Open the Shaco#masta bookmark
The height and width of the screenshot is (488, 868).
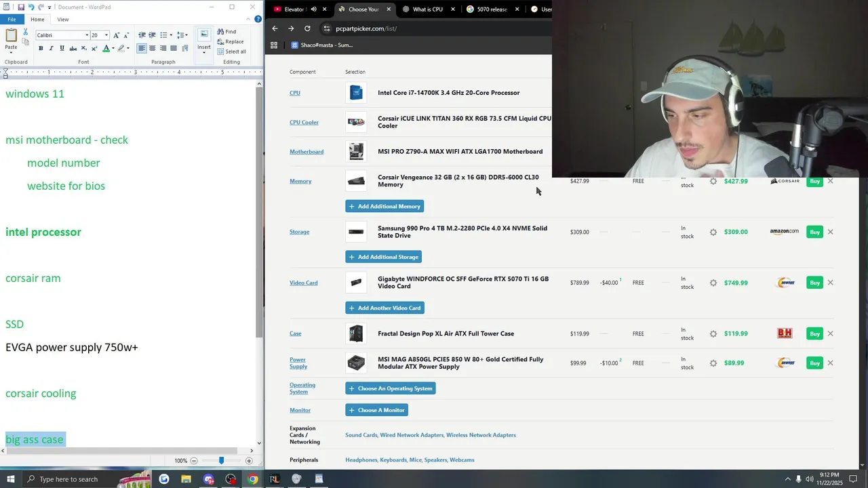[322, 45]
